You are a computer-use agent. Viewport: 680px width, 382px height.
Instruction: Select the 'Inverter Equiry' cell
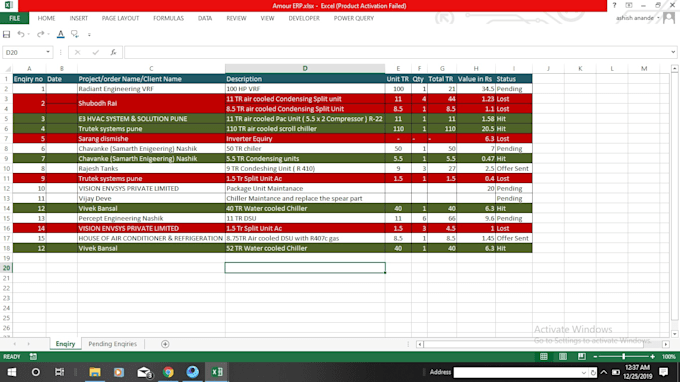coord(305,139)
